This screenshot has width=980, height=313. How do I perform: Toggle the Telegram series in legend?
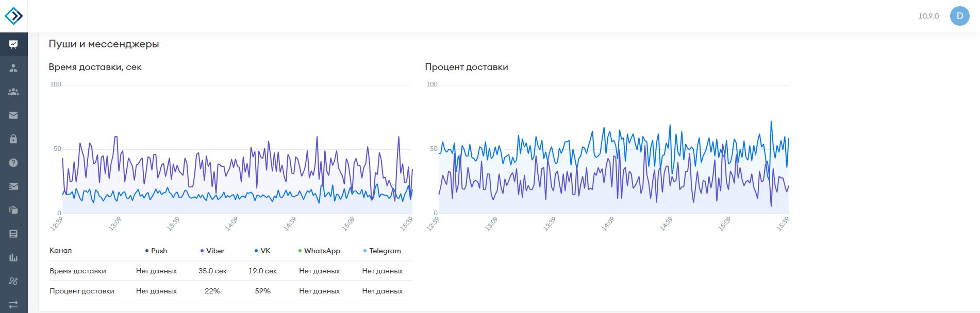click(382, 251)
